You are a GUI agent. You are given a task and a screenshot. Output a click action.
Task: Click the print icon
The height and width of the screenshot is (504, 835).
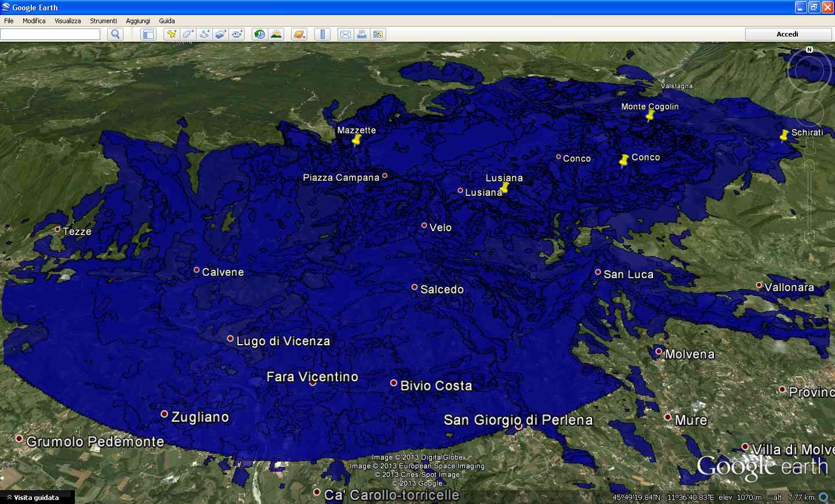(x=362, y=34)
